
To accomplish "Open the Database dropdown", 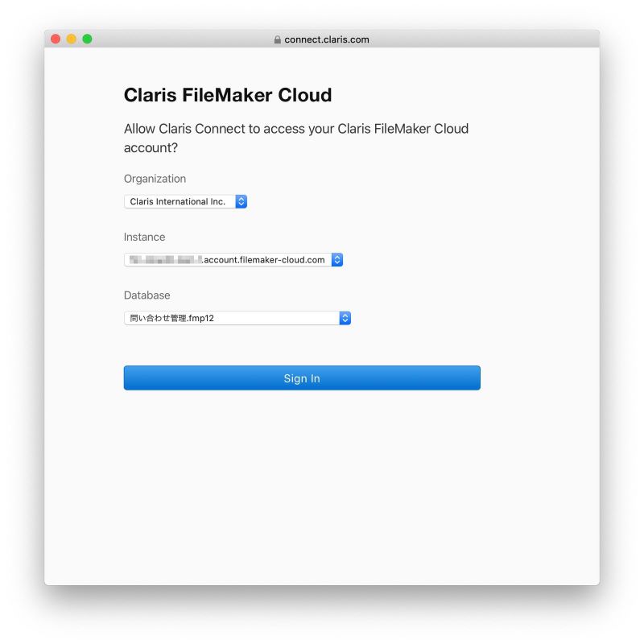I will tap(237, 318).
